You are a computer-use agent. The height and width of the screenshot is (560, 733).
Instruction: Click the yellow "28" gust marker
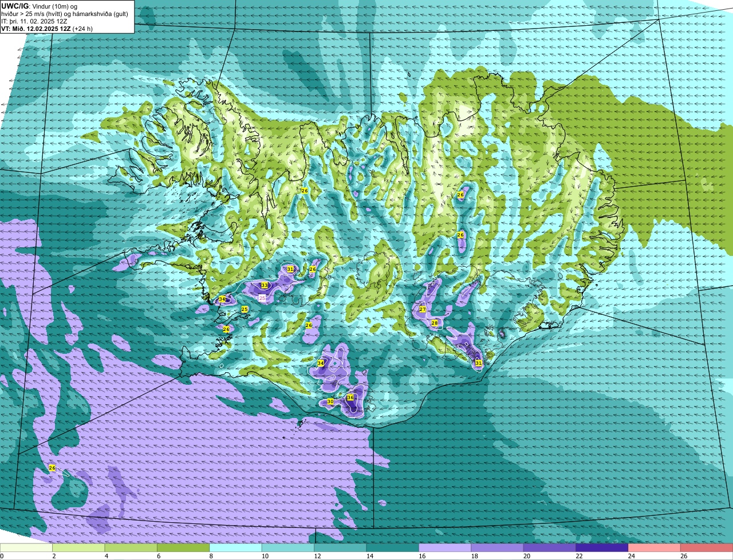435,323
